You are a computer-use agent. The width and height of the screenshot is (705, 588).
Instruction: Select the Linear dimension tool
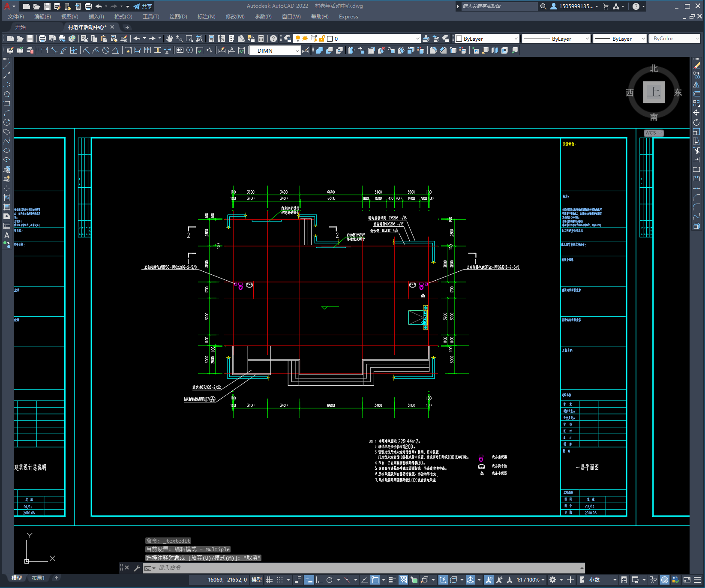[44, 50]
